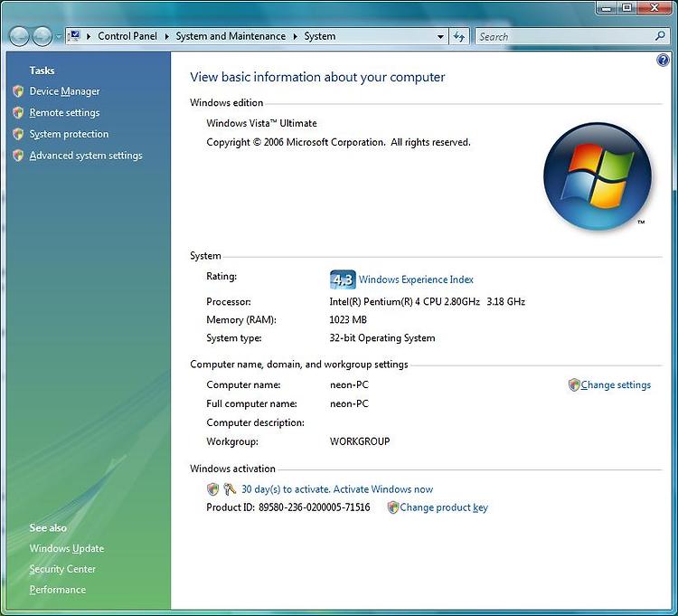Click the neon-PC computer name value

click(x=349, y=384)
